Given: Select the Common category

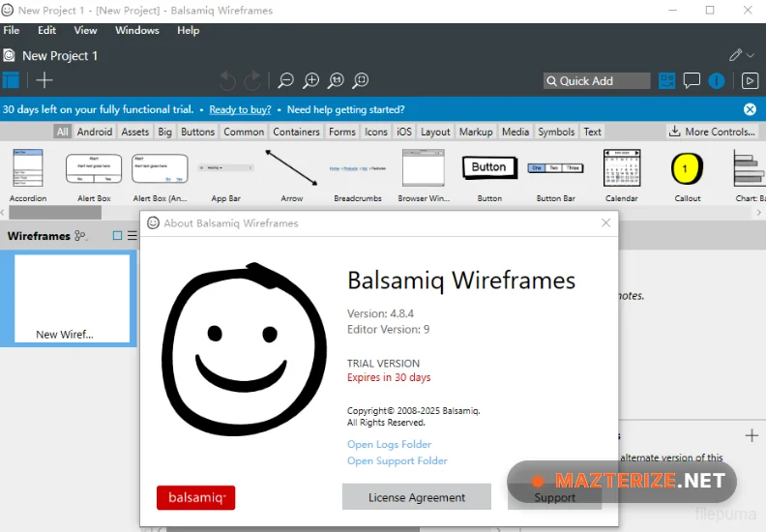Looking at the screenshot, I should 244,132.
